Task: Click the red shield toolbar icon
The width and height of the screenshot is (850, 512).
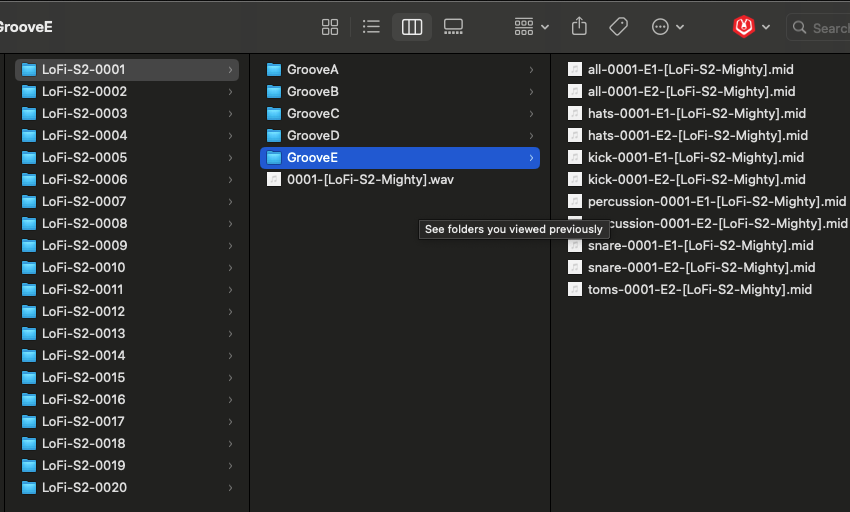Action: click(744, 27)
